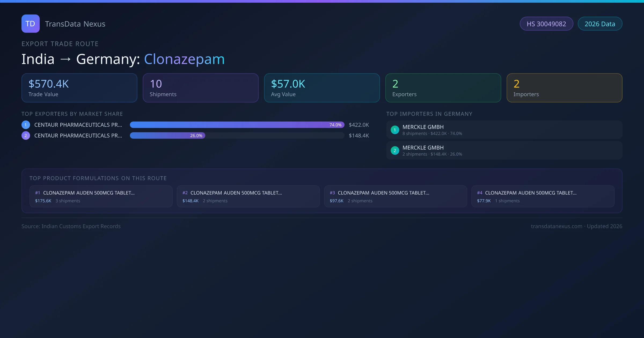Click the TD logo icon
The width and height of the screenshot is (644, 338).
tap(30, 24)
